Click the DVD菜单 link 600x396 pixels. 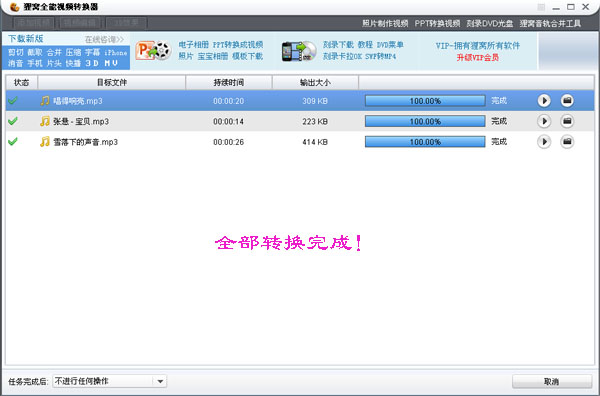(390, 45)
